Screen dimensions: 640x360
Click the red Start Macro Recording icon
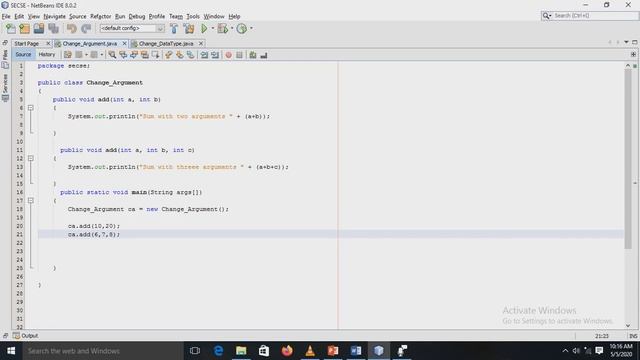pyautogui.click(x=229, y=55)
